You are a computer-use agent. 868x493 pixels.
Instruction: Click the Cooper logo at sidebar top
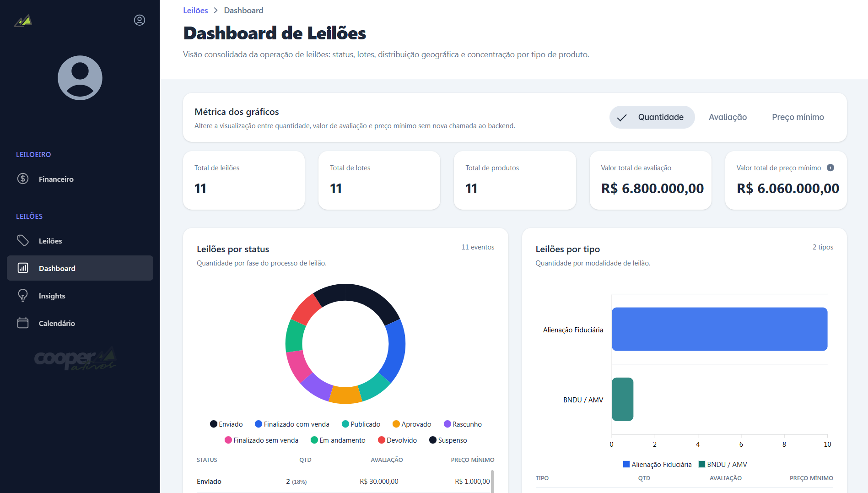[23, 21]
